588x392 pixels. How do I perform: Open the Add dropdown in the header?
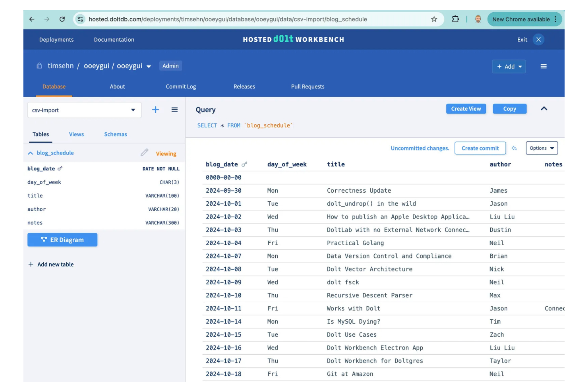point(509,66)
